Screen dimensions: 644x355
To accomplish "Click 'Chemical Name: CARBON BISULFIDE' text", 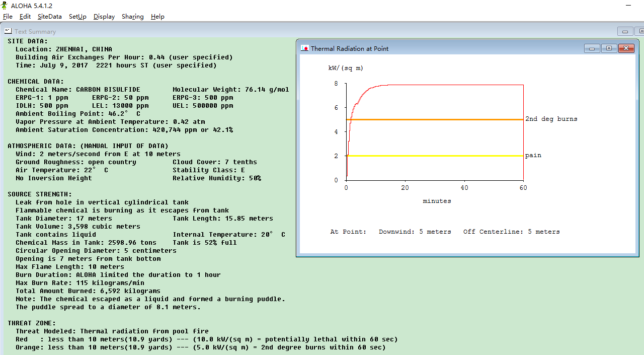I will click(78, 90).
